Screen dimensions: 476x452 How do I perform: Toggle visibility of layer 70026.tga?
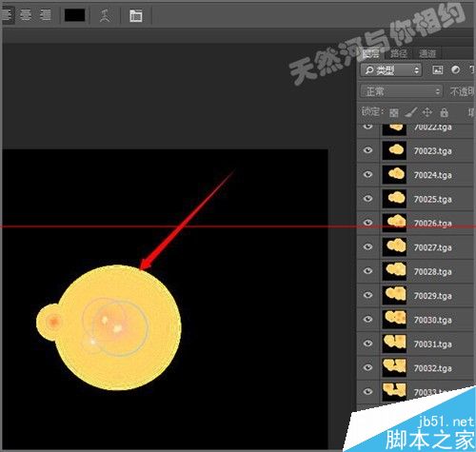click(367, 223)
